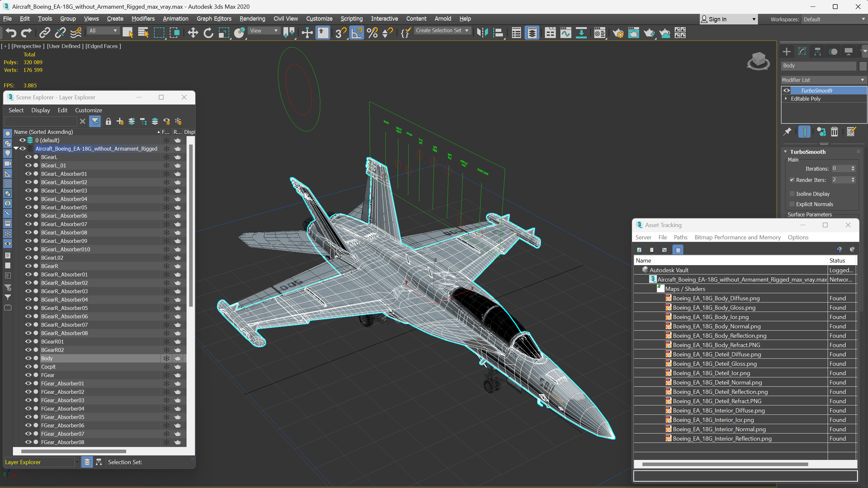Image resolution: width=868 pixels, height=488 pixels.
Task: Open the selection filter All dropdown
Action: (103, 31)
